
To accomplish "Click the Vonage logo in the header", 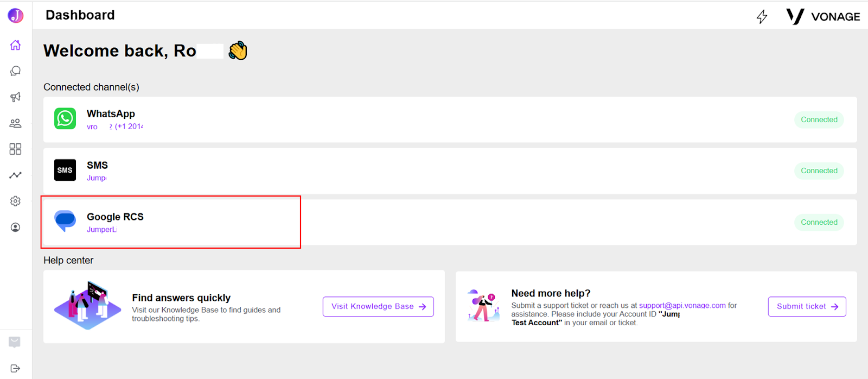I will (x=823, y=16).
